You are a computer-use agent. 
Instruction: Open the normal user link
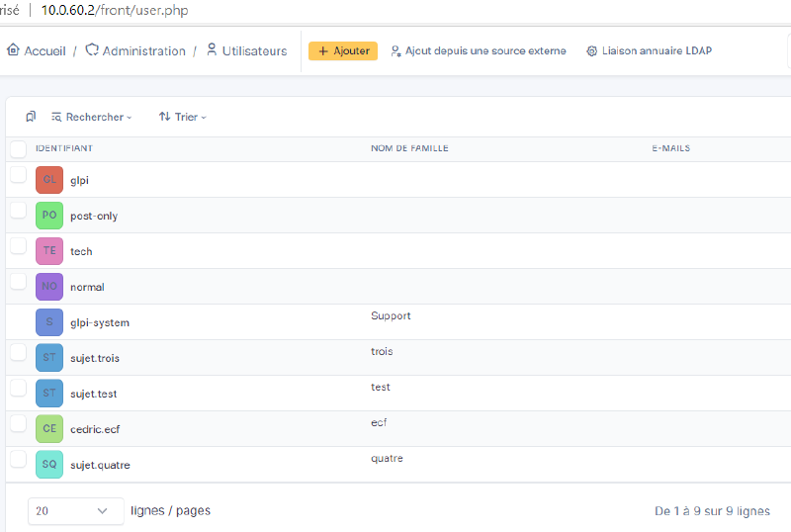[x=87, y=287]
